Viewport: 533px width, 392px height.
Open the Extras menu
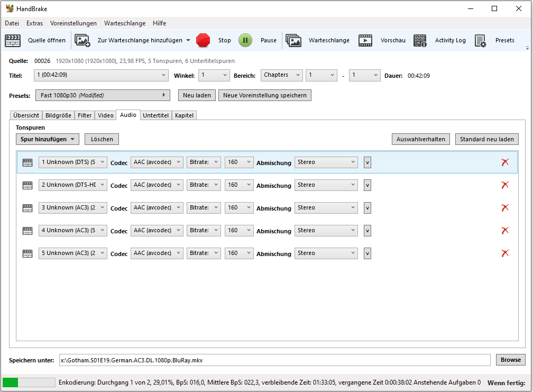pyautogui.click(x=35, y=23)
